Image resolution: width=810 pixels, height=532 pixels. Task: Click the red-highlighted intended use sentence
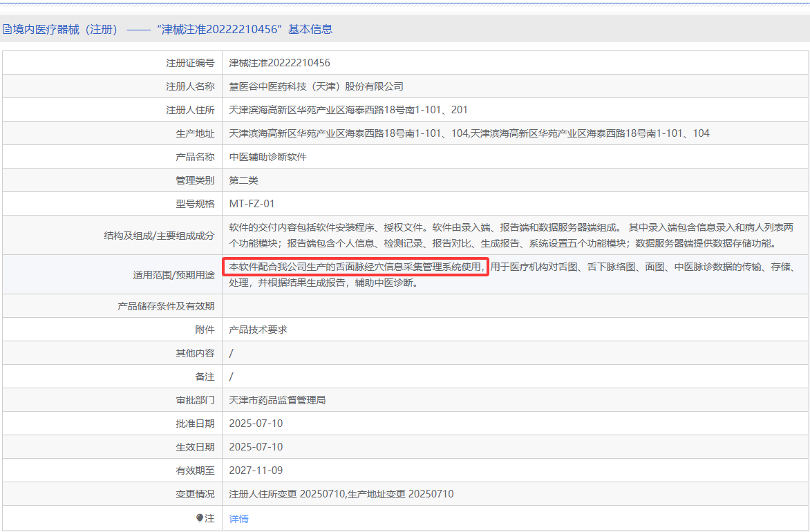coord(356,267)
